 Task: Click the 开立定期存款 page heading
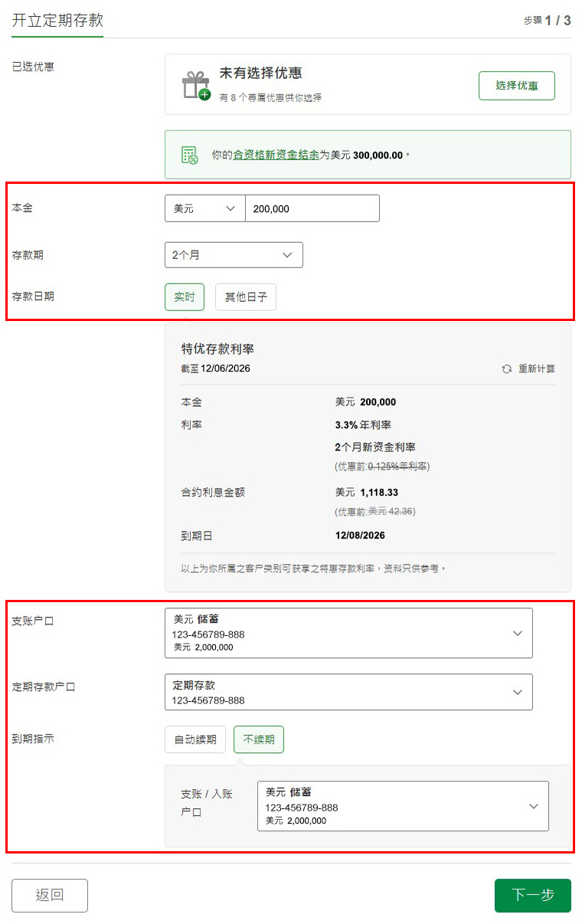(x=57, y=20)
